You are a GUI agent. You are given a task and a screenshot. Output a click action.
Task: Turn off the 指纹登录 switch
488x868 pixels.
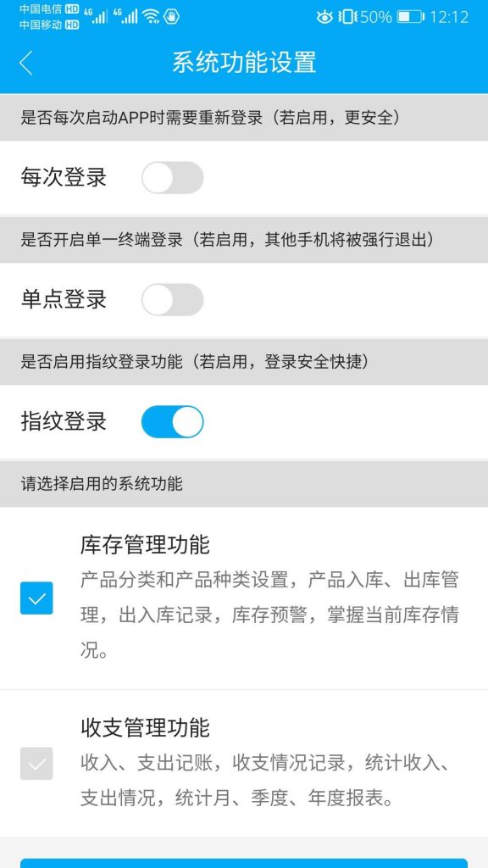point(173,422)
